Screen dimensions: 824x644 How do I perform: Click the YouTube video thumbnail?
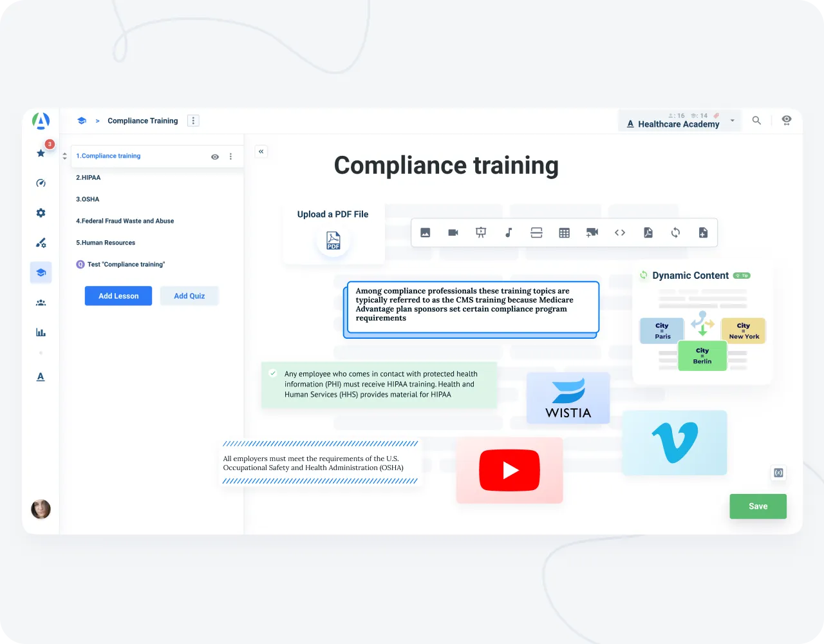click(509, 470)
